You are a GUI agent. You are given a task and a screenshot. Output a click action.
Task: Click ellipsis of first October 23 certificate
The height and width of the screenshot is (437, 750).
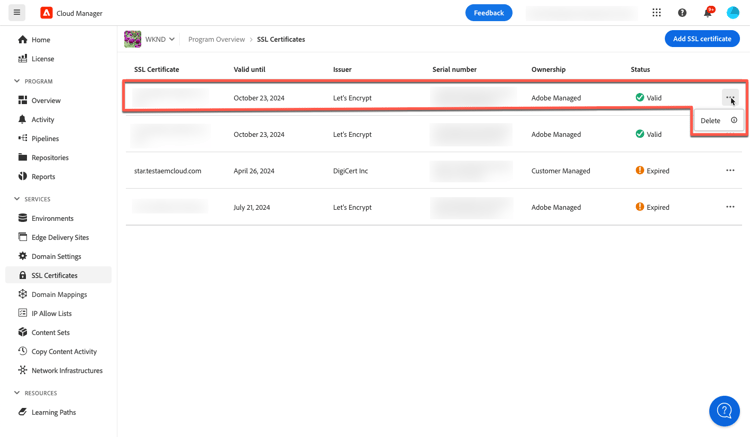[730, 98]
